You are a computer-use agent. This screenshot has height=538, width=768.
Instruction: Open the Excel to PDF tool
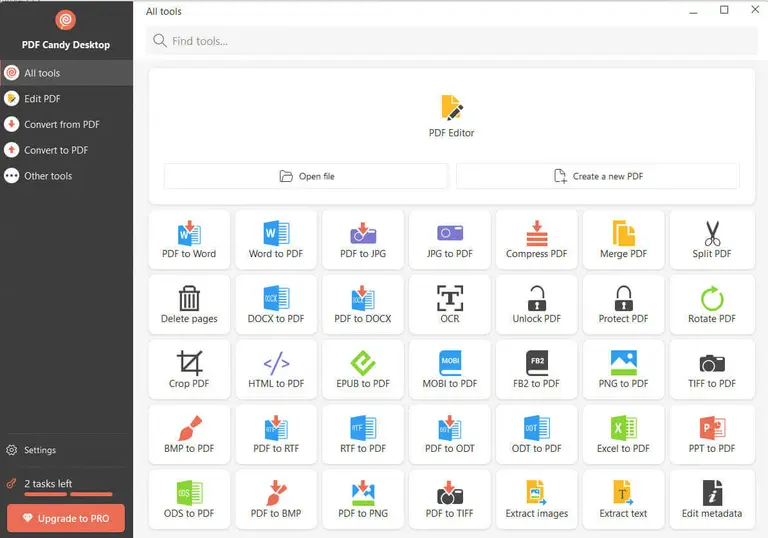pyautogui.click(x=624, y=434)
